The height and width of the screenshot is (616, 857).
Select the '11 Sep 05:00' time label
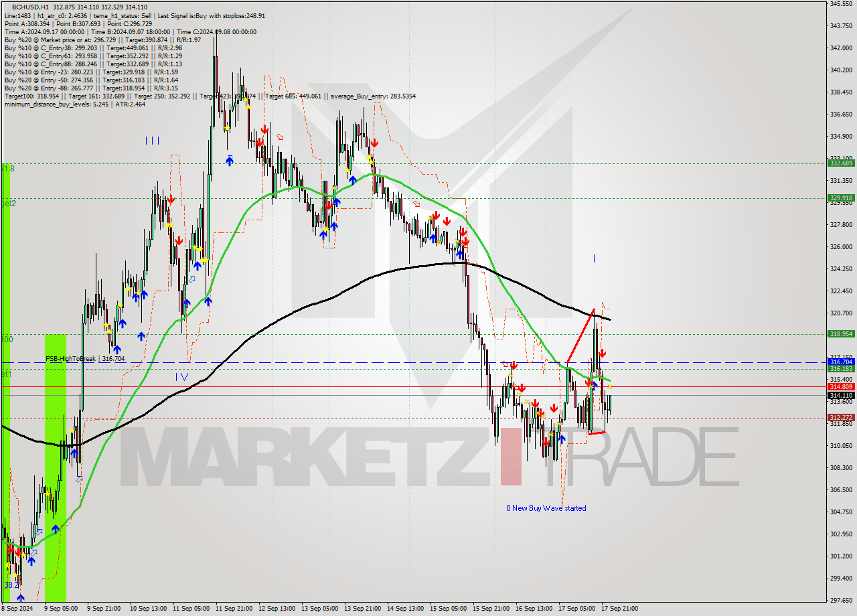click(x=191, y=609)
